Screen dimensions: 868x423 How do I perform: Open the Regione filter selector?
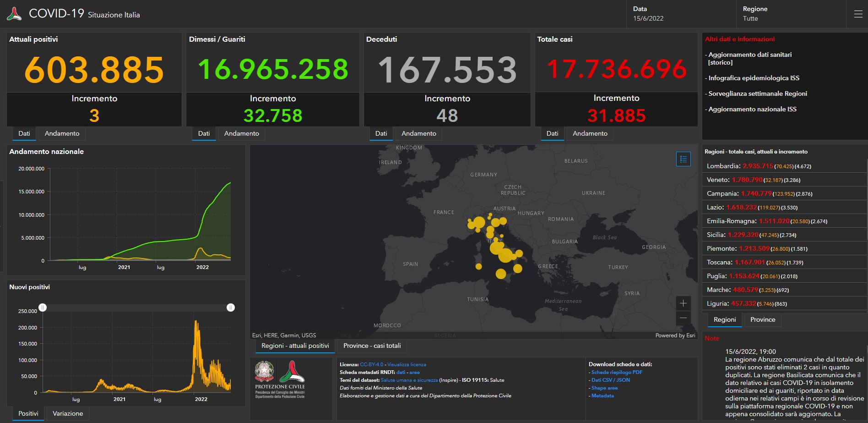(x=754, y=14)
